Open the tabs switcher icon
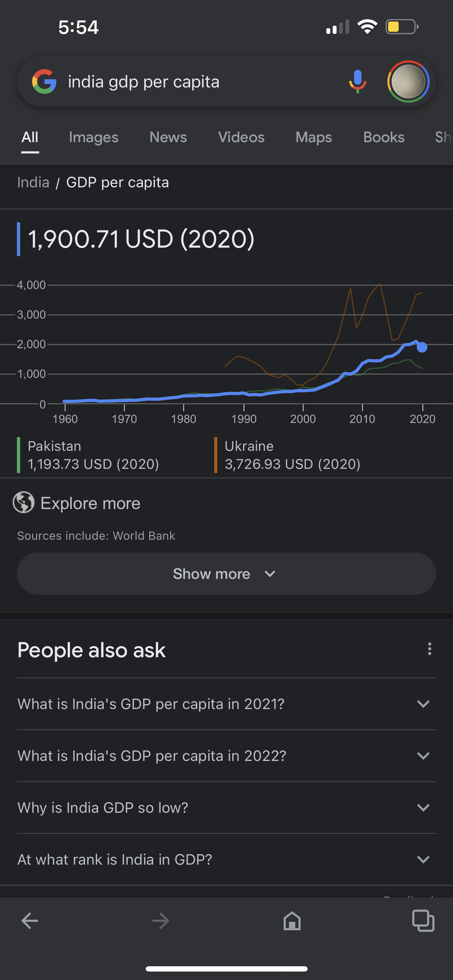 coord(423,921)
